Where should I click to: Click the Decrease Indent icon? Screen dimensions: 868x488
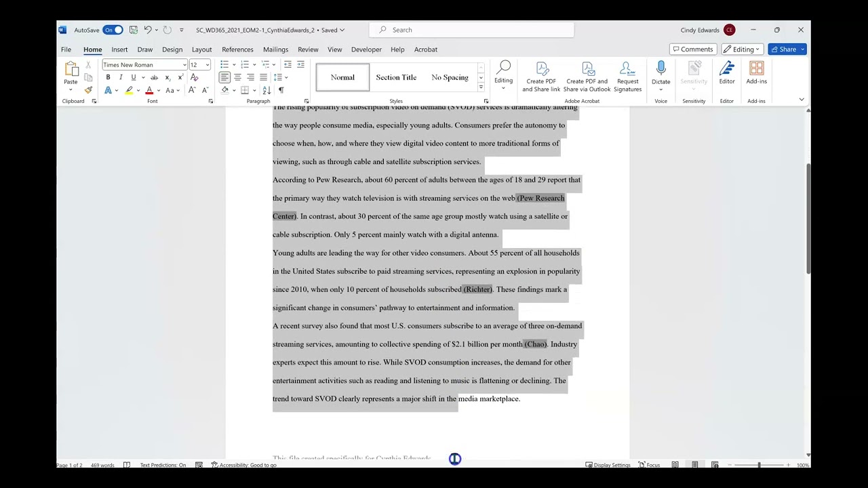click(x=288, y=64)
